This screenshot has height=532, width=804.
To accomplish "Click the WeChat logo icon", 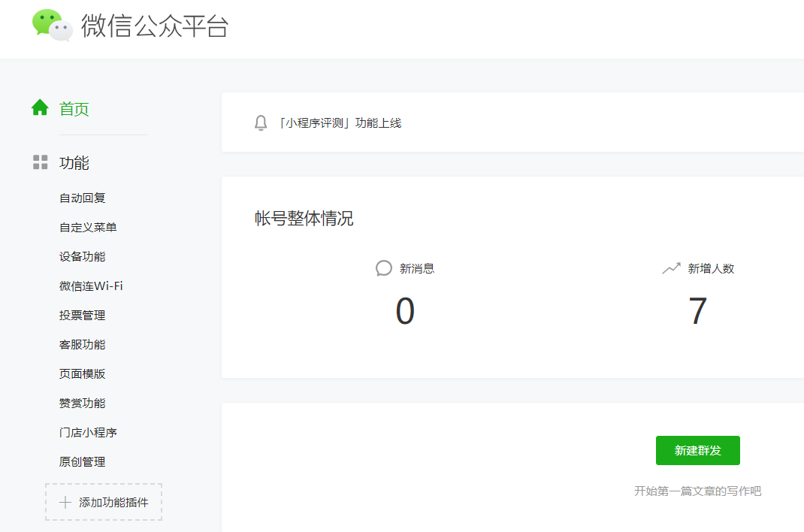I will pyautogui.click(x=52, y=25).
